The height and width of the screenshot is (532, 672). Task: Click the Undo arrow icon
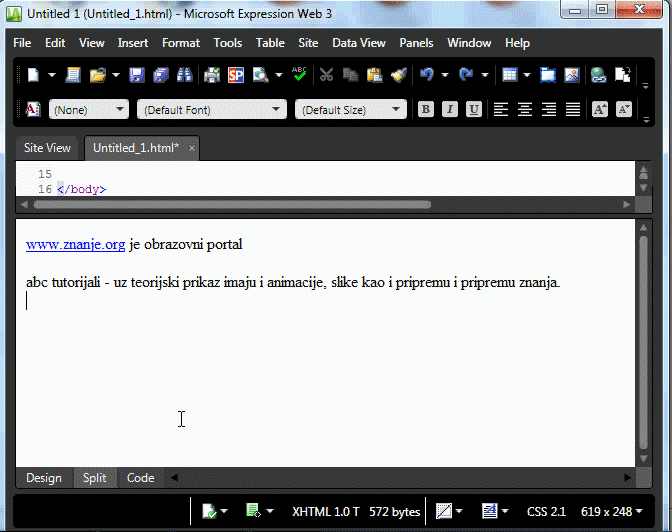(x=428, y=75)
